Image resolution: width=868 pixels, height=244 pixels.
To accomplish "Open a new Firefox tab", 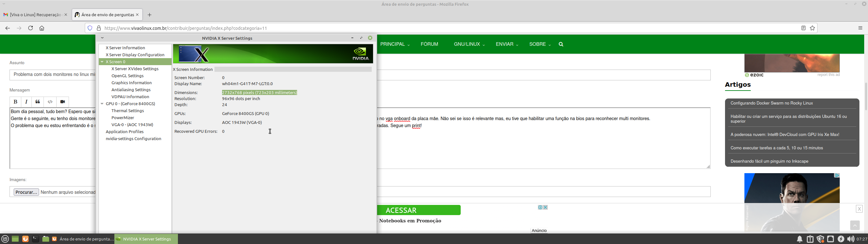I will click(x=150, y=15).
